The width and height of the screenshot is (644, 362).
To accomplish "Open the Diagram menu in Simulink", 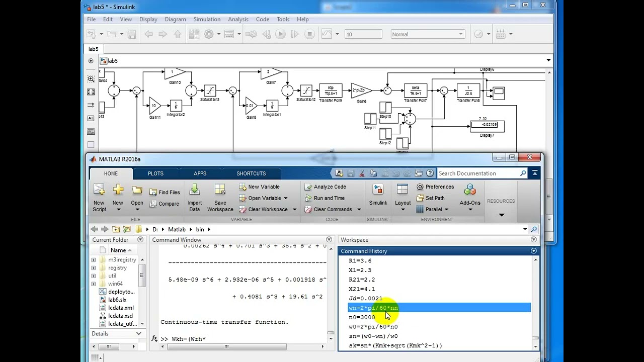I will pos(175,19).
